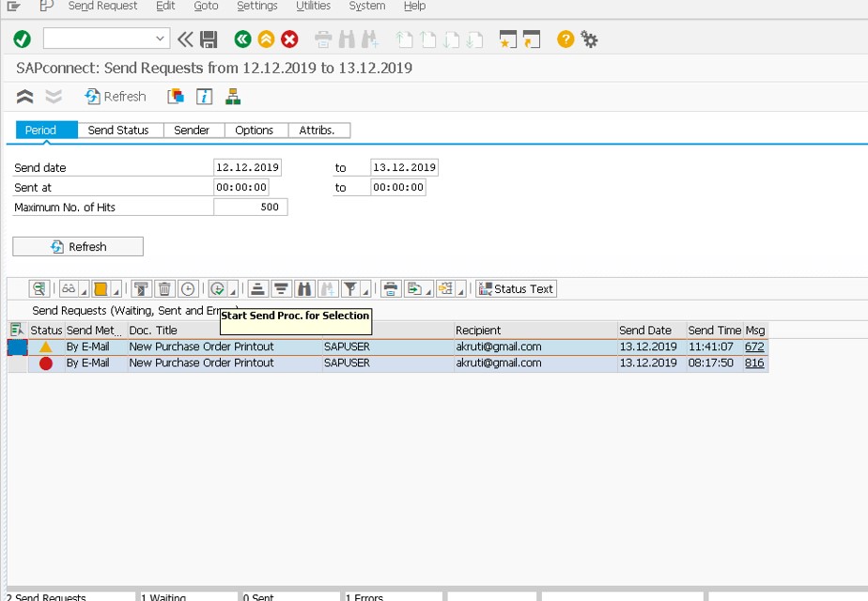Open the yellow Help question mark icon
868x601 pixels.
point(566,39)
